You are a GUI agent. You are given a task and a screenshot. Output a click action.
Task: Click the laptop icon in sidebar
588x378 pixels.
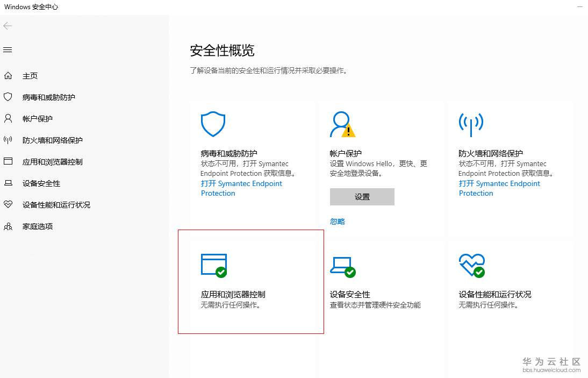point(8,183)
